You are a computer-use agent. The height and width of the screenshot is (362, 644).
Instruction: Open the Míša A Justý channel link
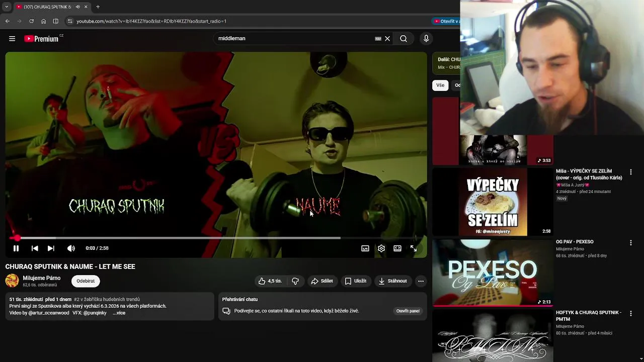pos(573,185)
